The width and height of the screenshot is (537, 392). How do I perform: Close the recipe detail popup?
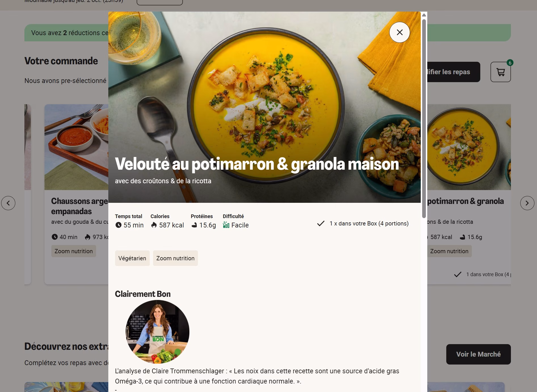point(399,32)
